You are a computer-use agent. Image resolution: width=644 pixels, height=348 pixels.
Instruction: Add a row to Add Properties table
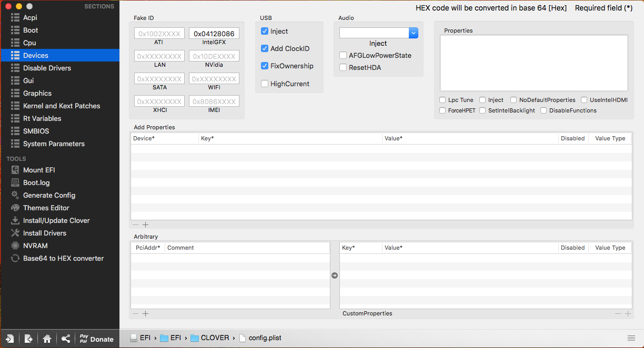click(x=146, y=224)
